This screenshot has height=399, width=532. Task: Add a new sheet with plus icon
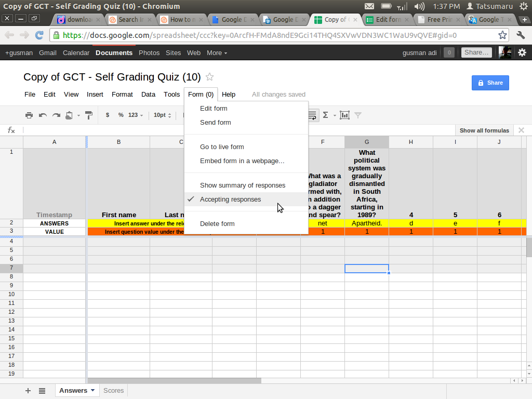tap(28, 391)
